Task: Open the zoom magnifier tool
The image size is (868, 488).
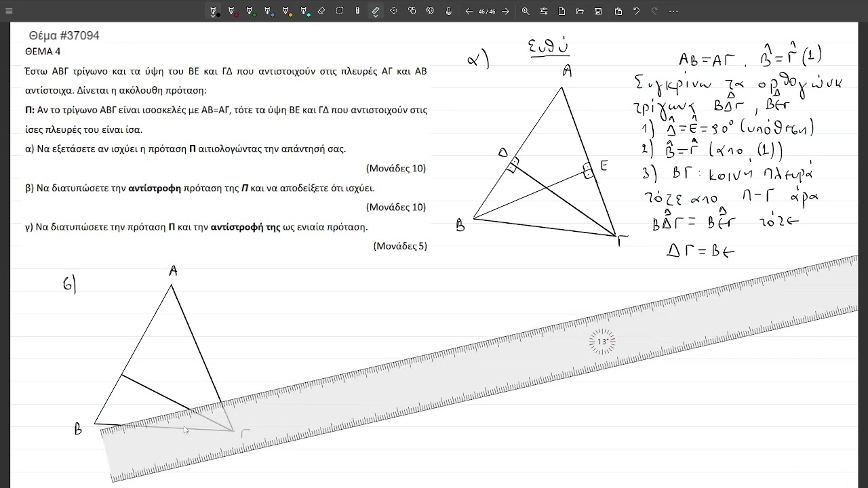Action: [526, 11]
